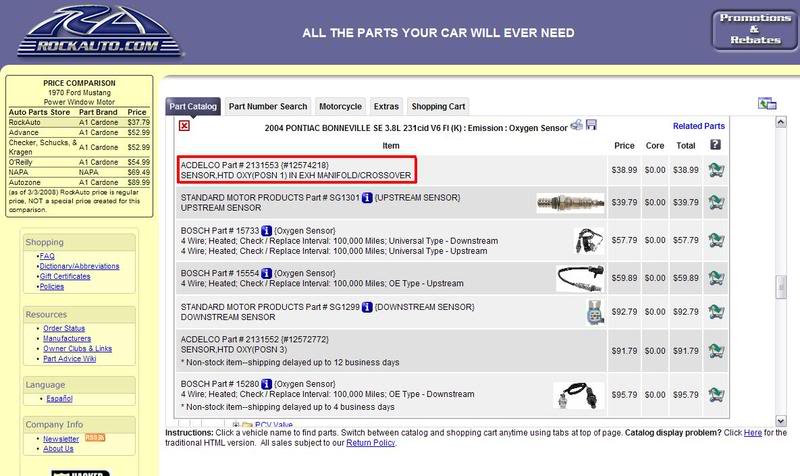Open the RSS feed icon
800x476 pixels.
click(95, 438)
